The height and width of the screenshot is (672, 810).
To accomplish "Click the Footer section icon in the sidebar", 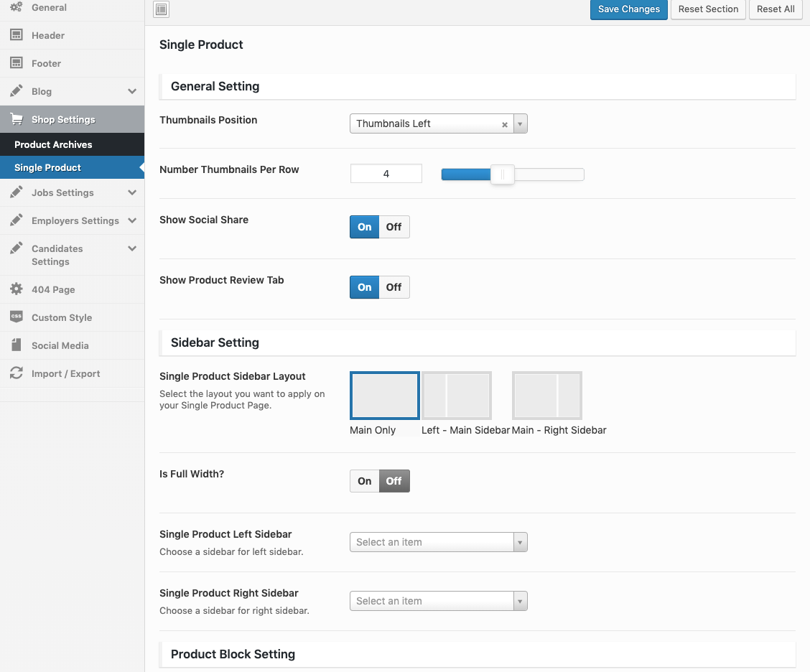I will click(16, 63).
